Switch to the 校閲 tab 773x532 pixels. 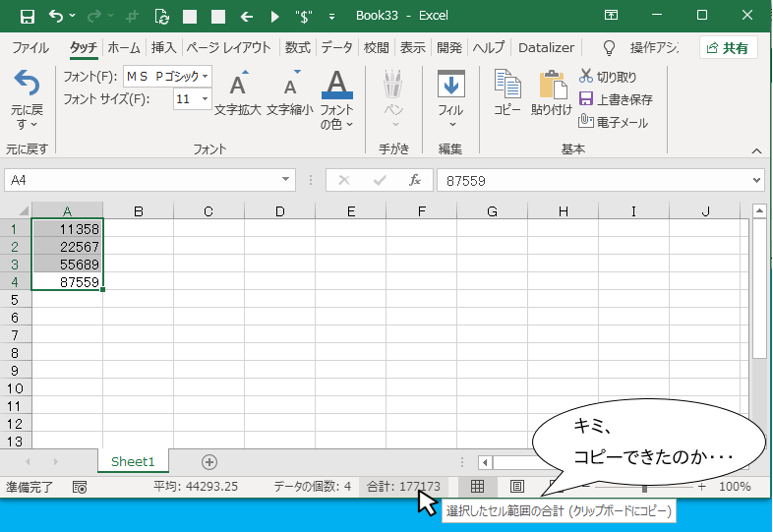click(376, 48)
